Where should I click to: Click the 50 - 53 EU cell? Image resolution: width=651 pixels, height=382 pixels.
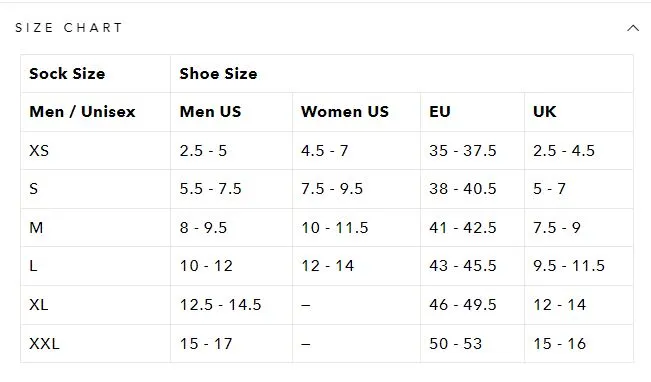472,344
